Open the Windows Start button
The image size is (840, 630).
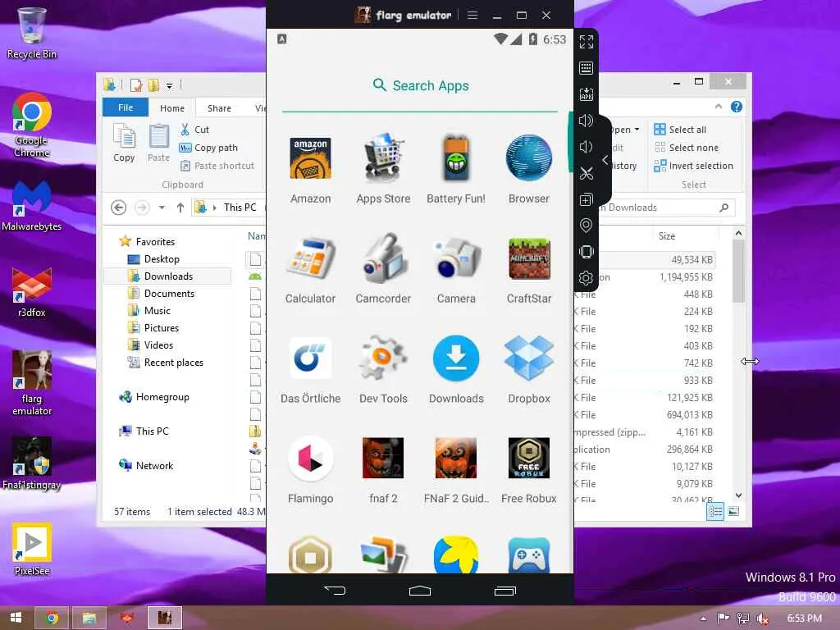tap(16, 618)
